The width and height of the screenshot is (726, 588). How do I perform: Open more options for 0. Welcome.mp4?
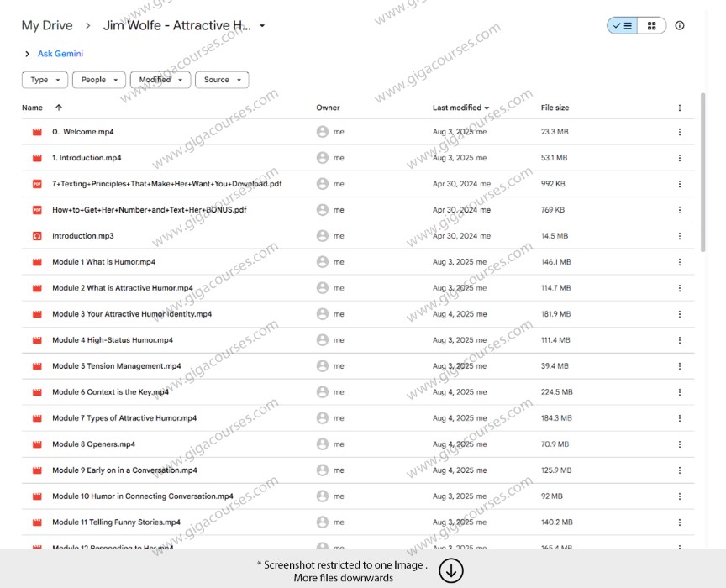[680, 132]
